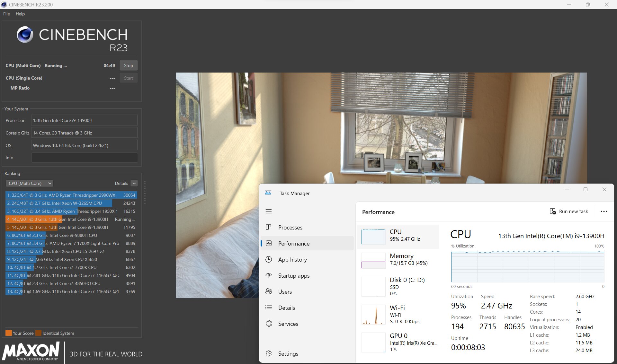
Task: Select the App history clock icon
Action: (x=269, y=259)
